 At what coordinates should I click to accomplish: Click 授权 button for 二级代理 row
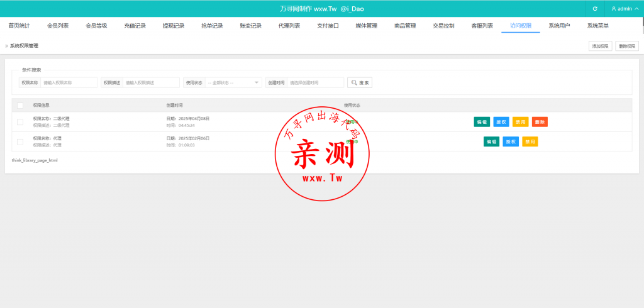(x=501, y=122)
